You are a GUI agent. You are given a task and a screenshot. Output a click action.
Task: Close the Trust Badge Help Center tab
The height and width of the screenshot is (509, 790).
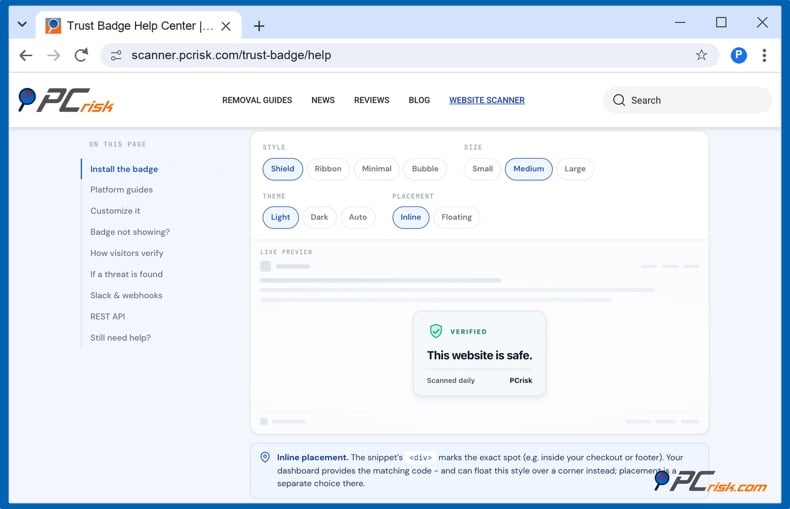point(226,26)
